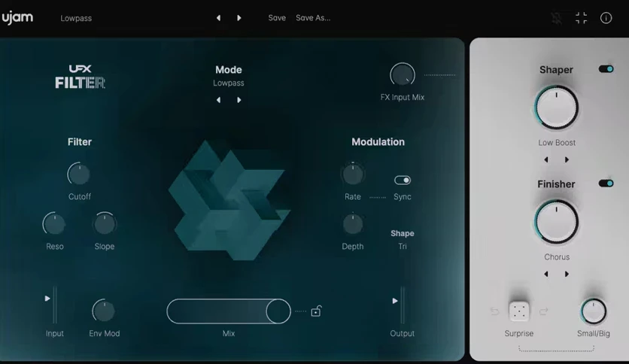Screen dimensions: 629x364
Task: Click the muted notification bell icon
Action: tap(556, 18)
